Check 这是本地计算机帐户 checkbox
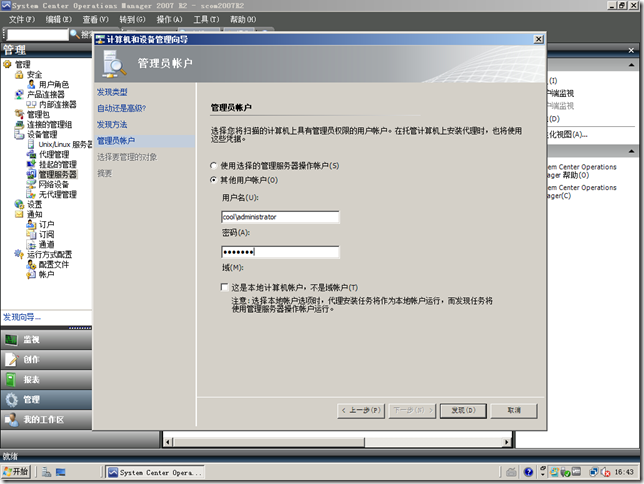Viewport: 644px width, 484px height. tap(224, 287)
